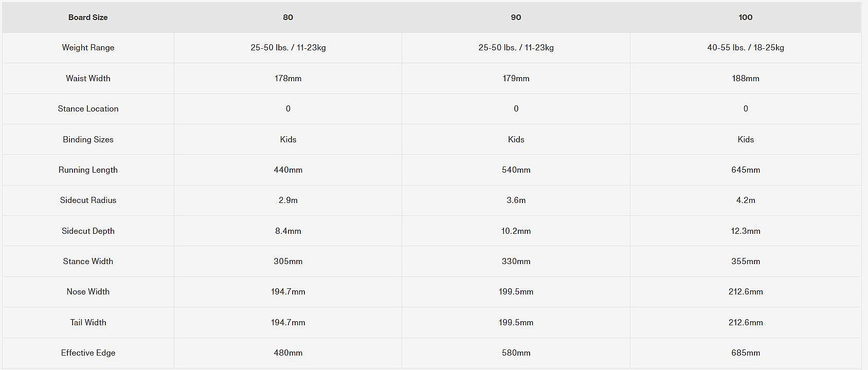Select the 40-55 lbs. / 18-25kg weight cell

coord(745,48)
